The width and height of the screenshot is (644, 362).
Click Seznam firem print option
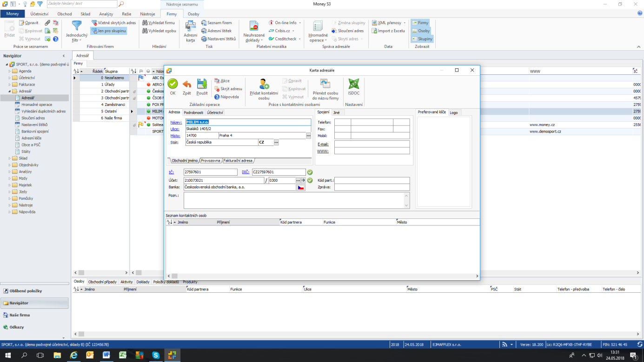(x=216, y=23)
